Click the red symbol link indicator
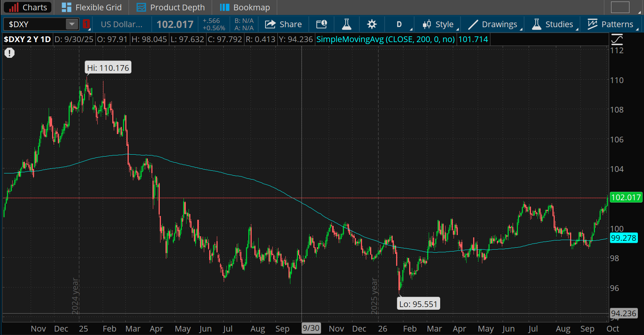 [x=86, y=24]
